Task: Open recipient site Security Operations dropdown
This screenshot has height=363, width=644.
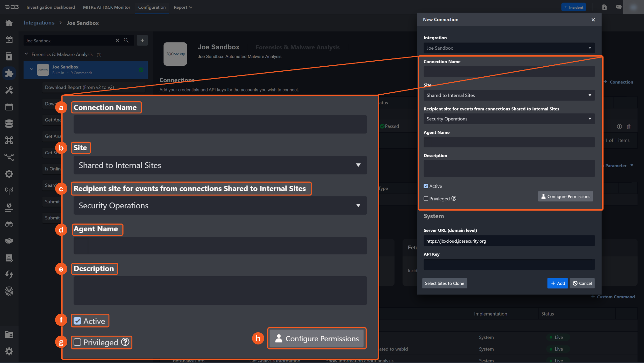Action: 509,119
